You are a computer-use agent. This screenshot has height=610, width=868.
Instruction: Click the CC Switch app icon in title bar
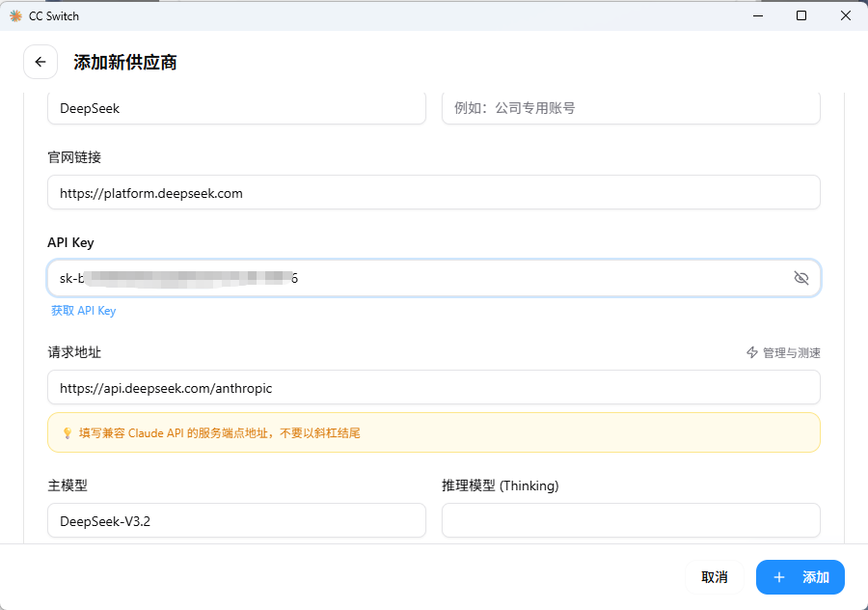coord(15,15)
